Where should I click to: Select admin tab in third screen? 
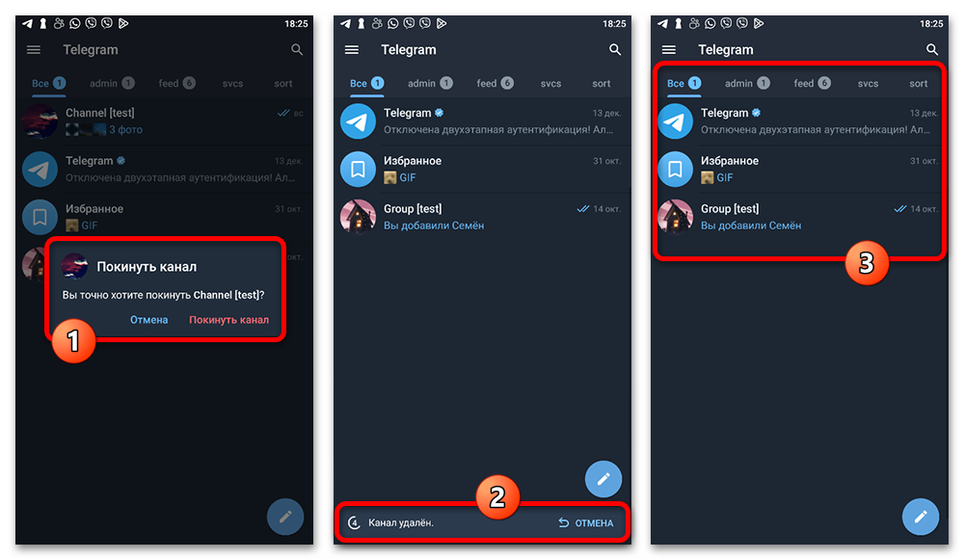[x=747, y=84]
